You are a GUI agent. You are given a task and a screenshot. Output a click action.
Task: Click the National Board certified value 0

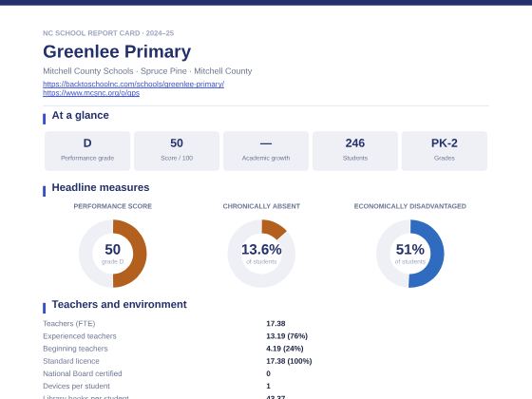[x=268, y=373]
